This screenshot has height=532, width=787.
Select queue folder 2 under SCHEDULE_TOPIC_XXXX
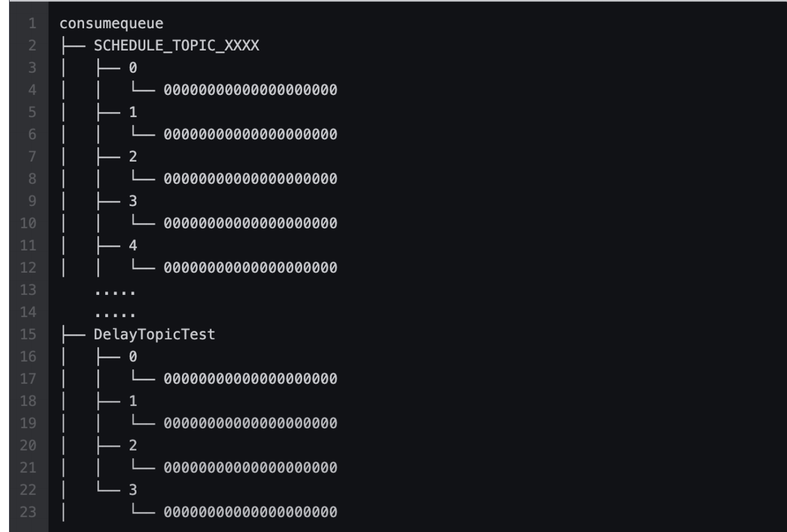pos(133,157)
